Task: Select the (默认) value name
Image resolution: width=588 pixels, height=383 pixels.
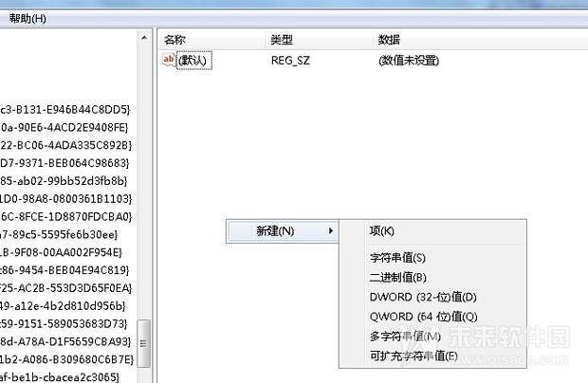Action: 194,61
